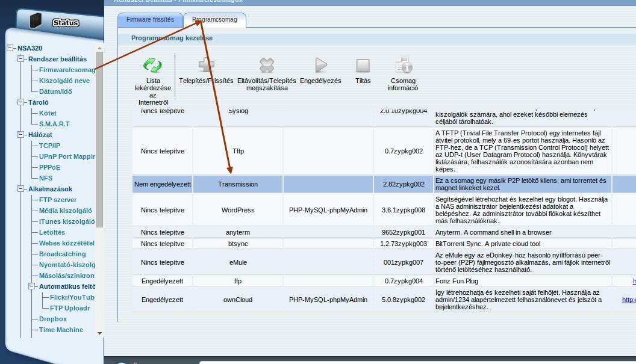Collapse the Hálózat tree node
636x364 pixels.
pyautogui.click(x=21, y=135)
